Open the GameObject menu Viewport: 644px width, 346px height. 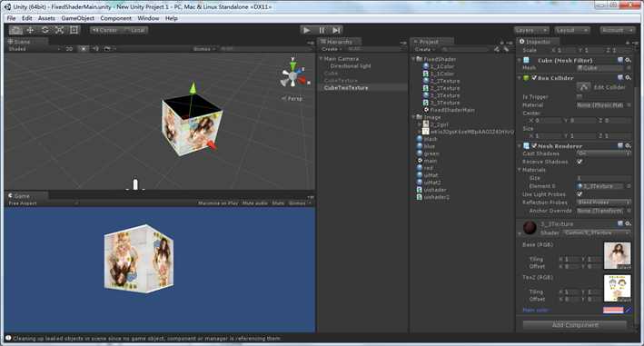point(77,18)
